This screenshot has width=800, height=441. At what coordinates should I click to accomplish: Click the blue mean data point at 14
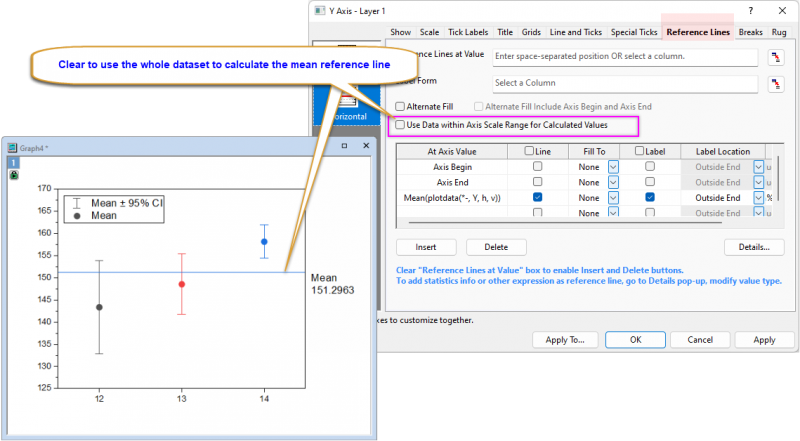tap(264, 242)
